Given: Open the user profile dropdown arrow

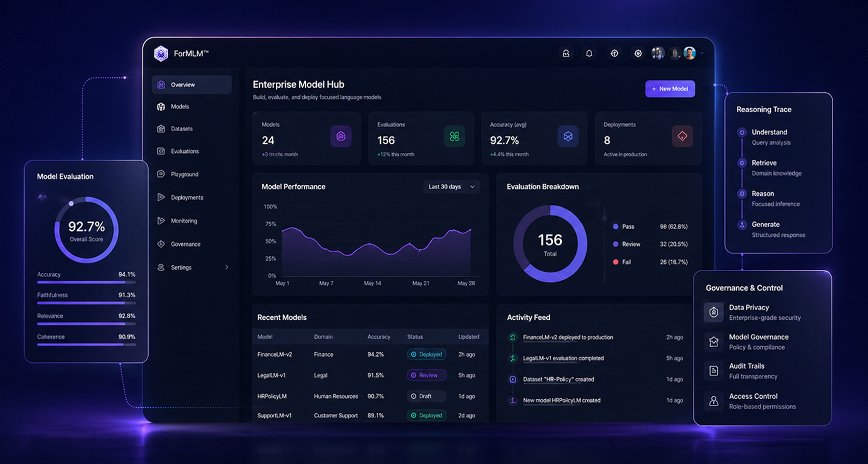Looking at the screenshot, I should 702,53.
